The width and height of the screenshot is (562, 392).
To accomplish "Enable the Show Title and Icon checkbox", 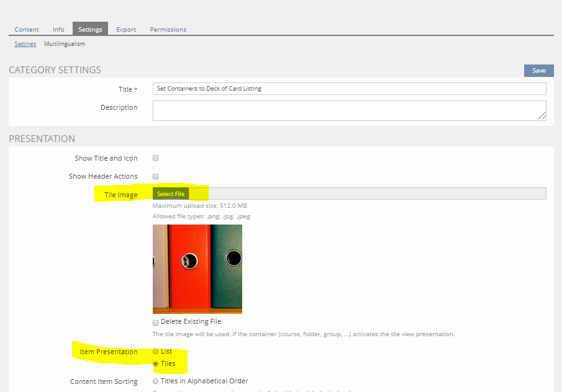I will click(x=156, y=158).
